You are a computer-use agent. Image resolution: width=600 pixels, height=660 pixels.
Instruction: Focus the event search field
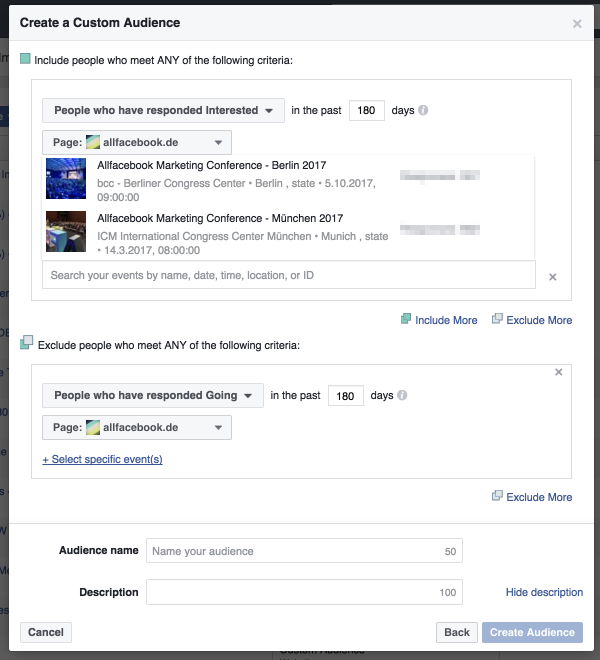click(x=289, y=275)
